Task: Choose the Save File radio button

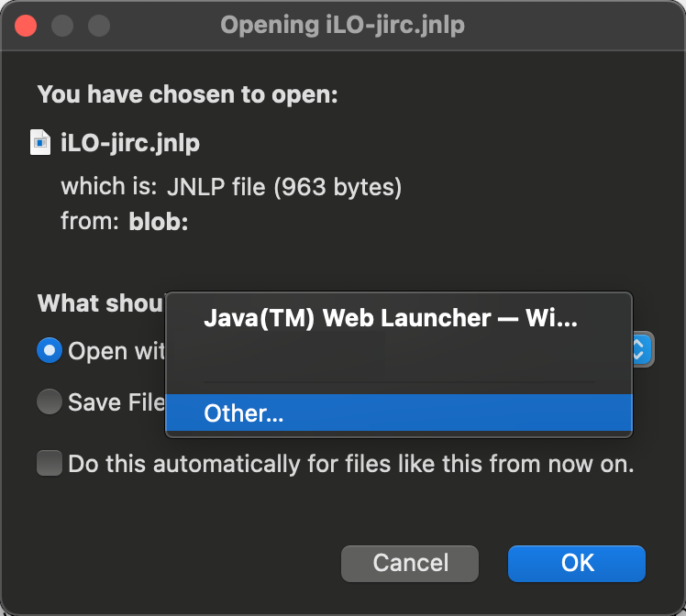Action: tap(50, 401)
